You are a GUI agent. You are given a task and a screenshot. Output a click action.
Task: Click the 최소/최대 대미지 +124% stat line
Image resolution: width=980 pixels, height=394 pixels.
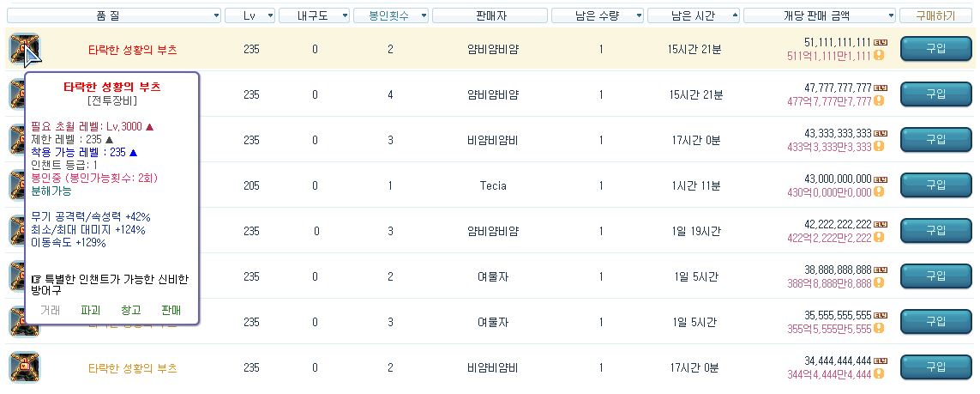tap(88, 229)
